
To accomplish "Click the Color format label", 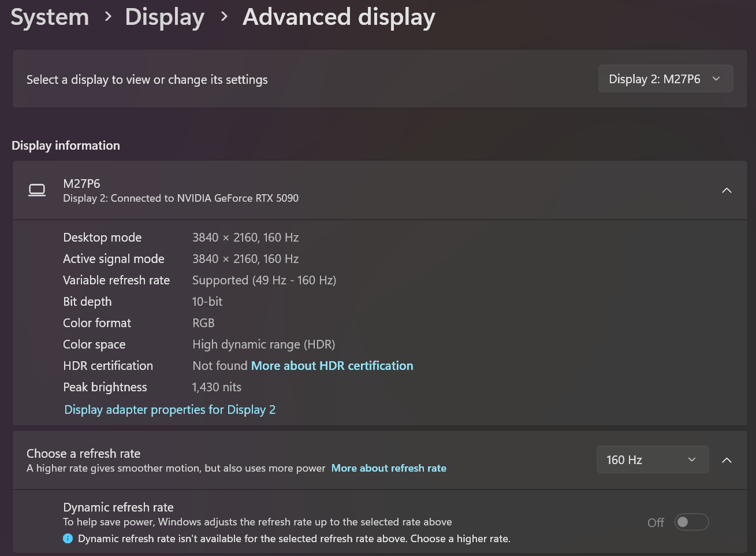I will coord(97,323).
